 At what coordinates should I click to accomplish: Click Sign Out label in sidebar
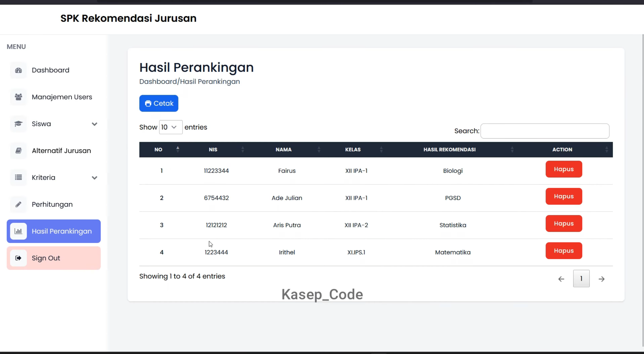point(46,258)
